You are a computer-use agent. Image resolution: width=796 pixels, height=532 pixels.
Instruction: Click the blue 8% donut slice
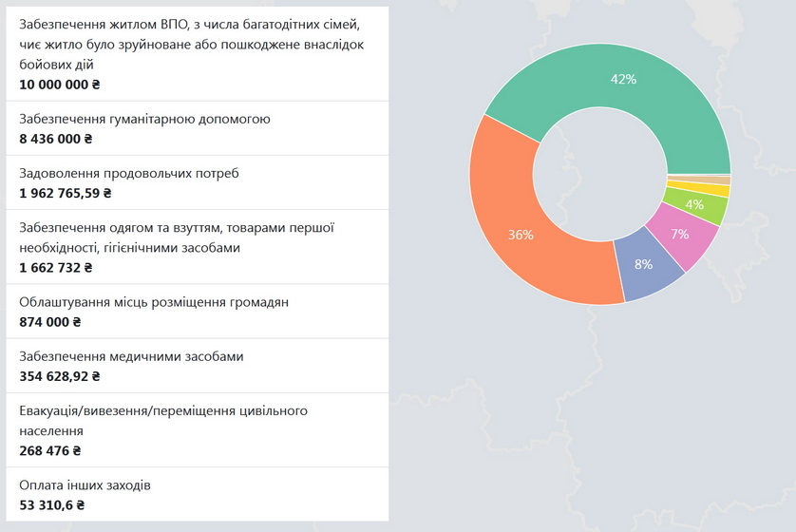pos(646,266)
